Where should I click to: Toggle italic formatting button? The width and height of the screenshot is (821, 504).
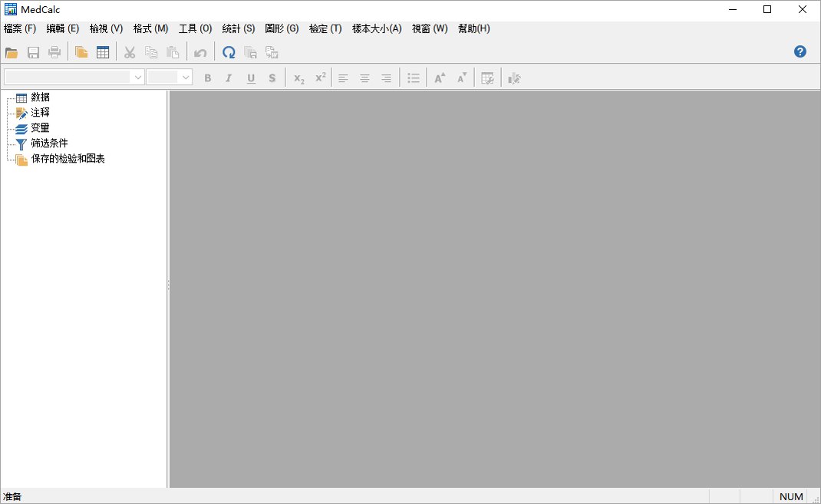tap(229, 78)
